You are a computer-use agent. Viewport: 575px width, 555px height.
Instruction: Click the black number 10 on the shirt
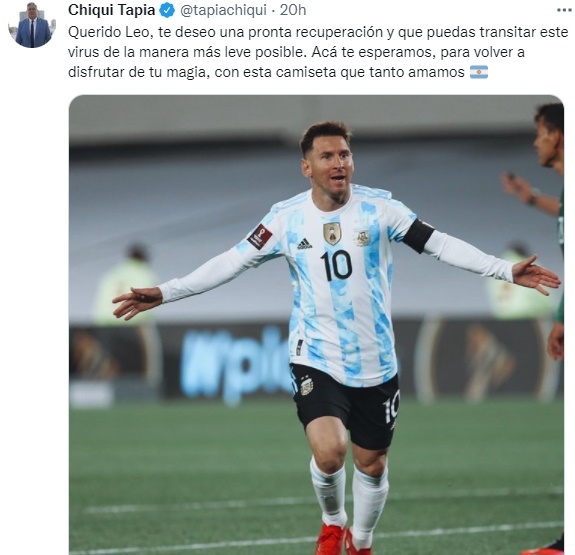pos(336,266)
